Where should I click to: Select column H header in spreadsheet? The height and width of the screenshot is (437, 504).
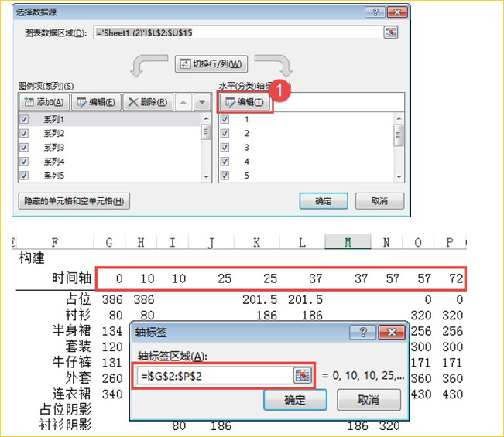[141, 242]
